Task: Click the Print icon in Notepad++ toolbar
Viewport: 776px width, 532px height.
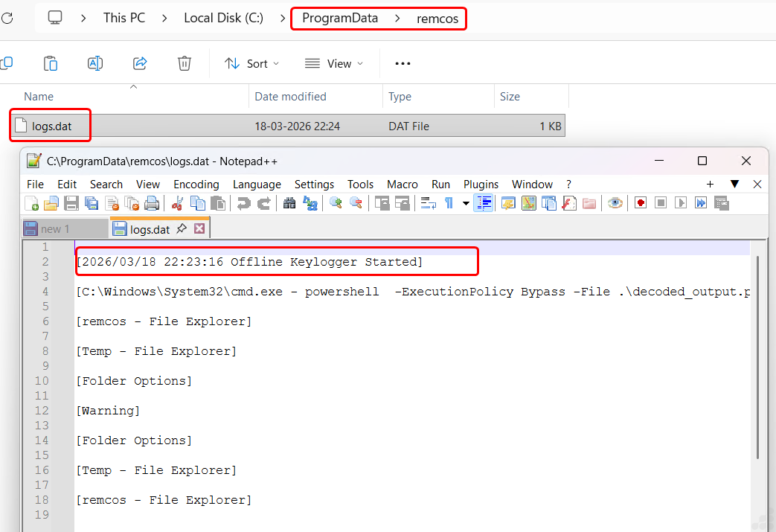Action: click(x=152, y=203)
